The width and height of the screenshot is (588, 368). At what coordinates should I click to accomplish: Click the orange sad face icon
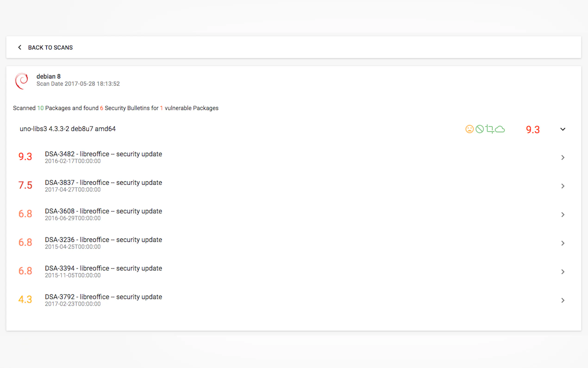[x=469, y=129]
